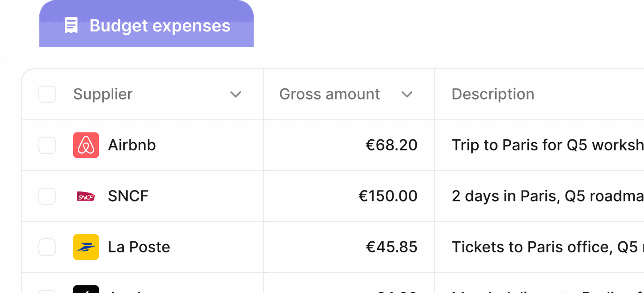Click the Description column header
This screenshot has width=644, height=293.
(493, 94)
